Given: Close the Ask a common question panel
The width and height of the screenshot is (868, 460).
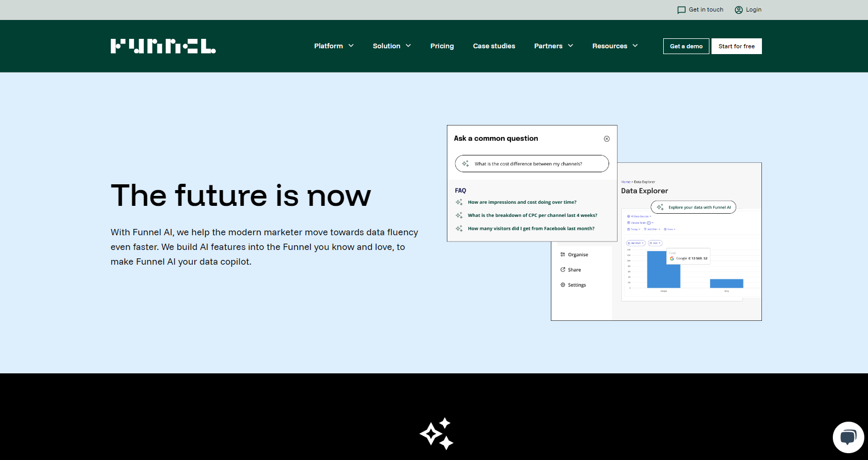Looking at the screenshot, I should point(606,139).
